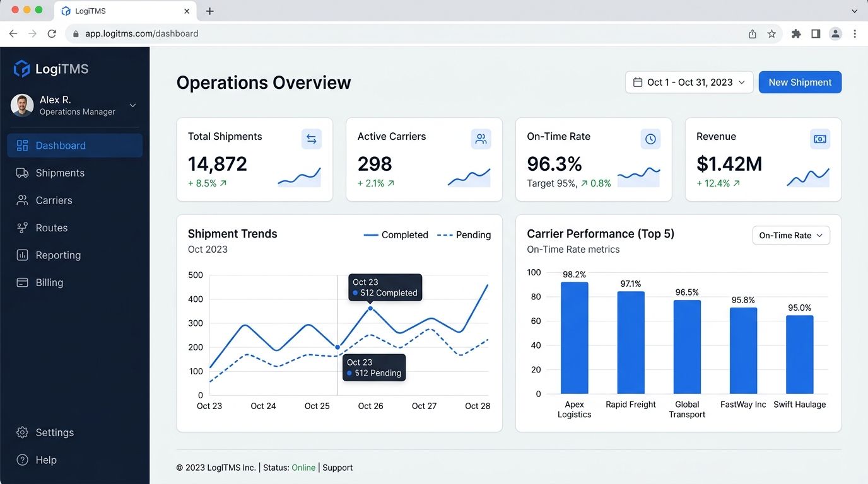868x484 pixels.
Task: Click the Billing card icon
Action: pos(22,282)
